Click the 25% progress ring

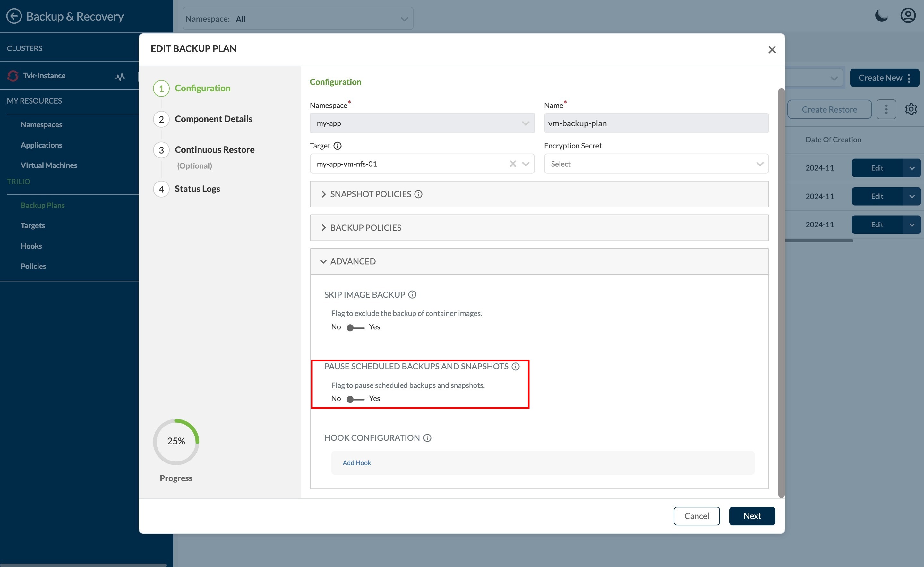[x=176, y=442]
